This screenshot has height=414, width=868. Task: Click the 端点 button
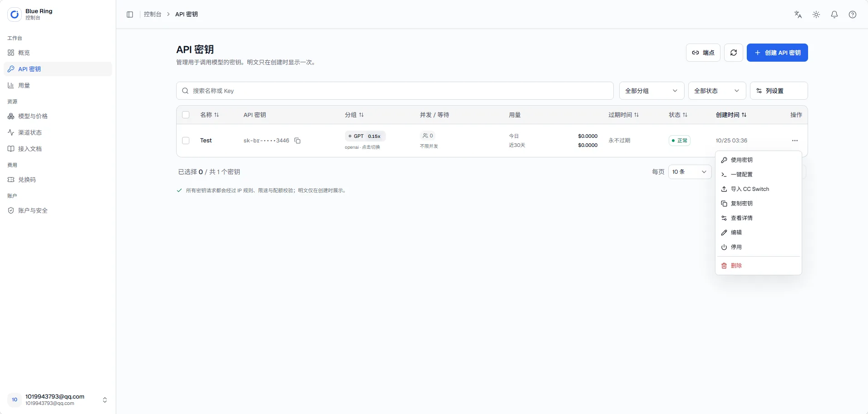[x=703, y=53]
